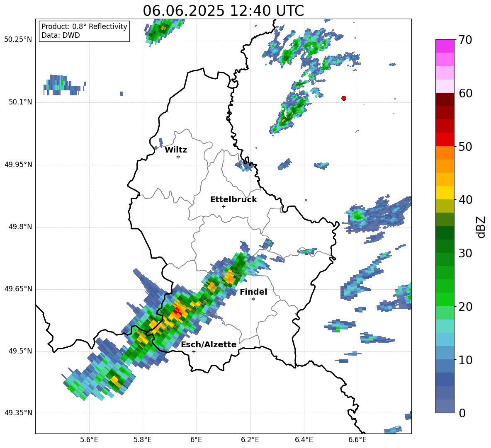Viewport: 491px width, 448px height.
Task: Click the red dot marker near 50.1°N
Action: click(x=344, y=98)
